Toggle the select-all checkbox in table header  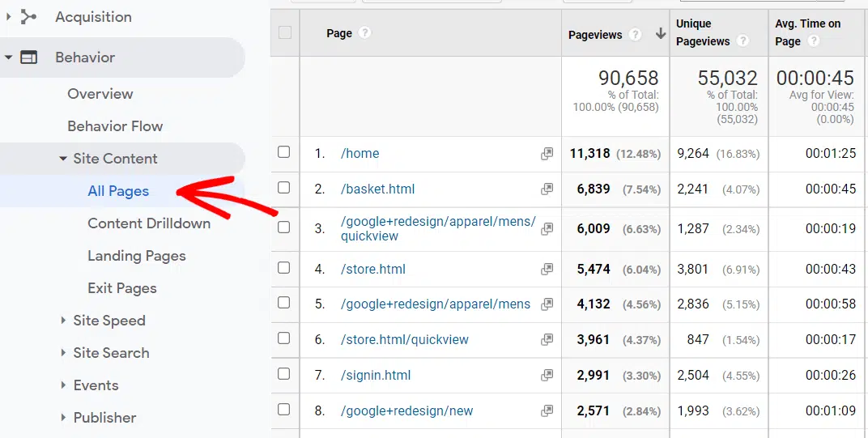pos(284,33)
